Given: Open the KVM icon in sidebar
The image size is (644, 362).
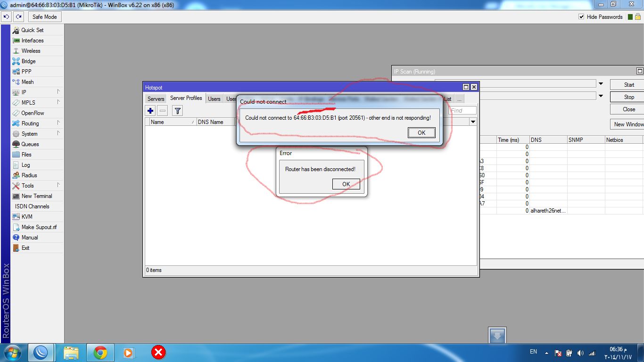Looking at the screenshot, I should 16,217.
